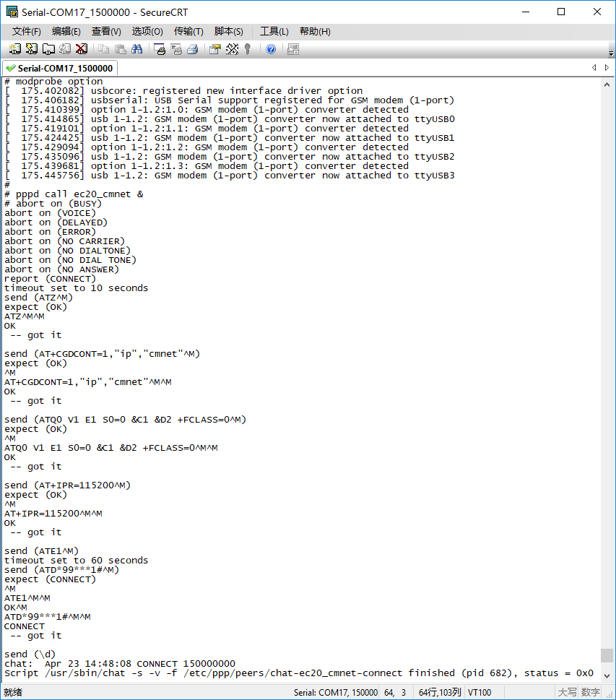Open the 帮助(H) menu
616x700 pixels.
(315, 31)
